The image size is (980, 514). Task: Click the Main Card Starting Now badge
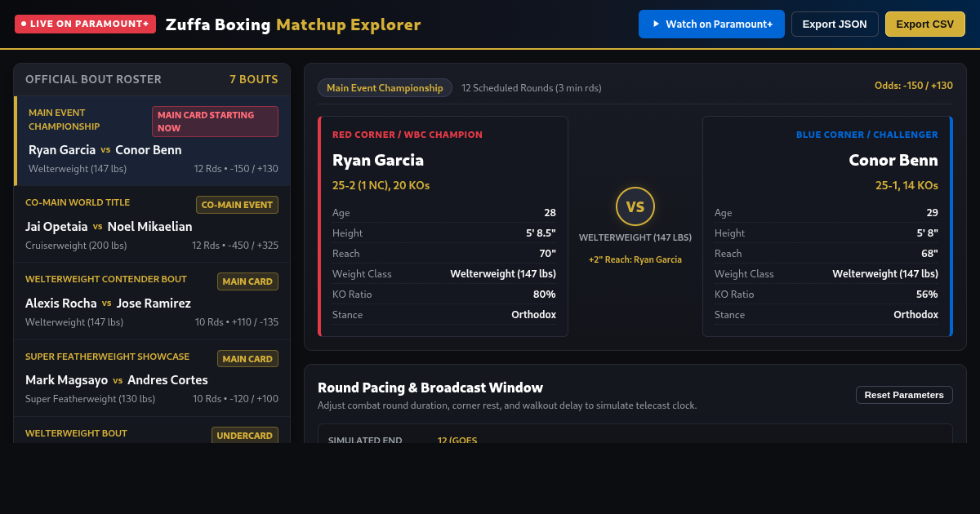pos(215,122)
